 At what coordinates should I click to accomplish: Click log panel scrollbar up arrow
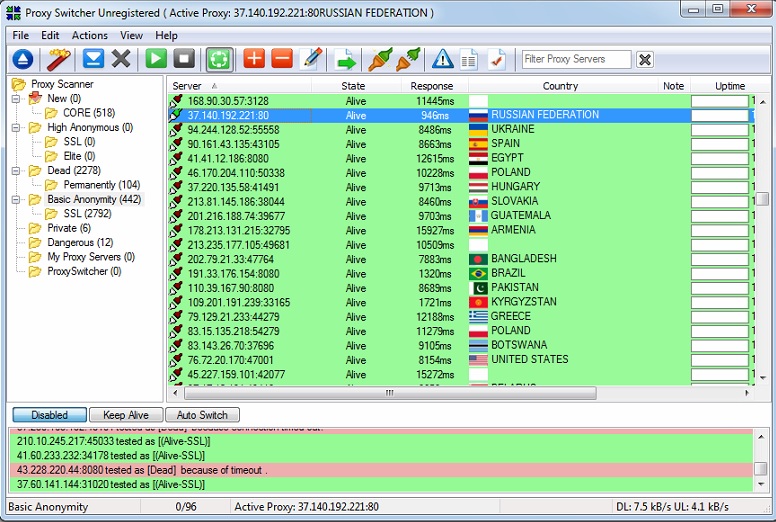[761, 436]
